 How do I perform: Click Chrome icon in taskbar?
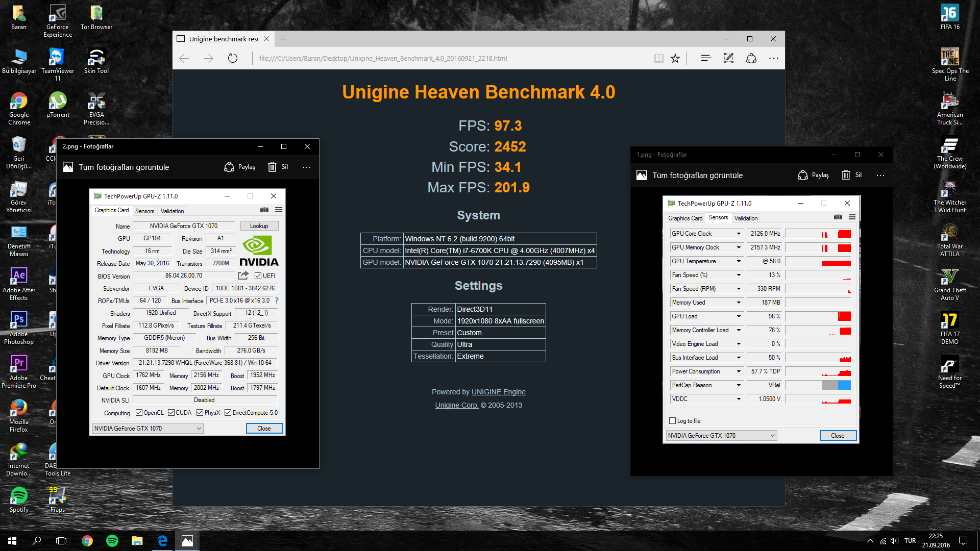87,540
